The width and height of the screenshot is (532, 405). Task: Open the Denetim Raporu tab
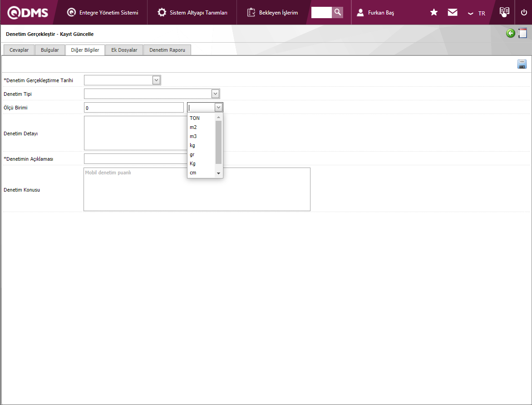pos(167,50)
